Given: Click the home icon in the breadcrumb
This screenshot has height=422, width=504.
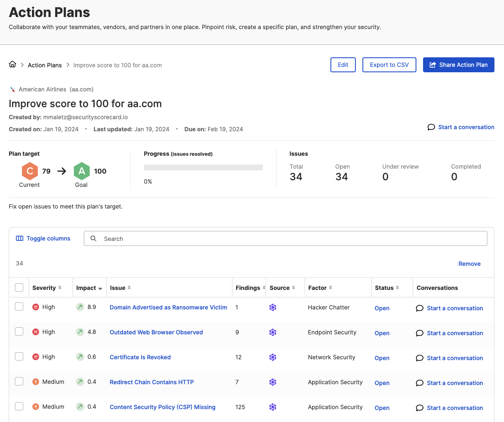Looking at the screenshot, I should pos(12,64).
